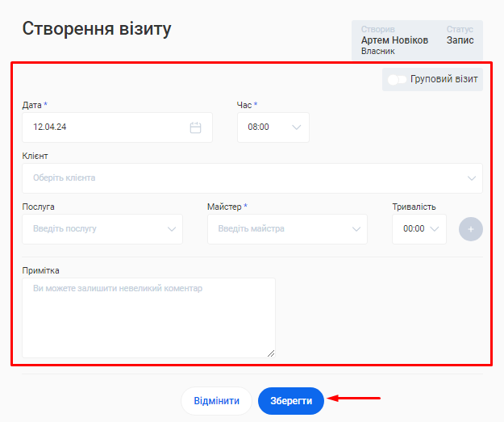
Task: Click the chevron arrow in the Тривалість field
Action: 435,229
